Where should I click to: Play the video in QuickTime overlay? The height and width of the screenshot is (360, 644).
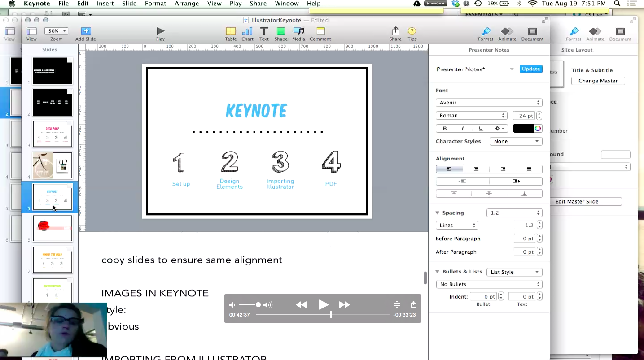324,305
